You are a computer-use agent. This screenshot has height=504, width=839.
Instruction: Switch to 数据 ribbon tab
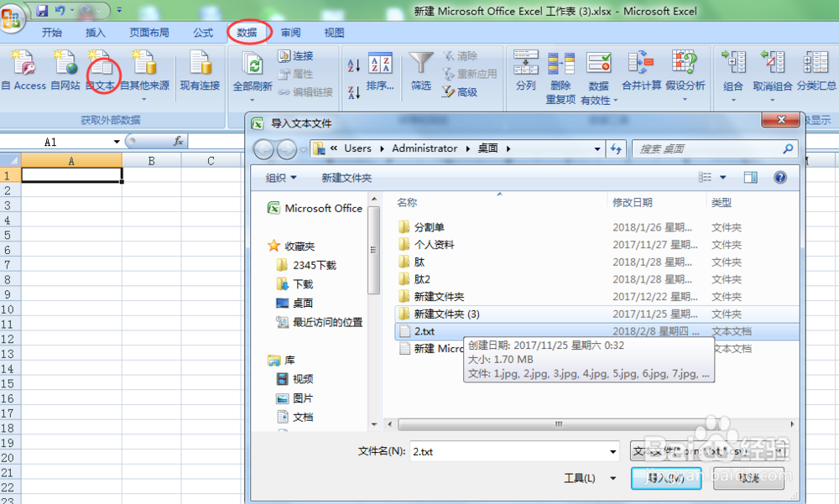248,33
